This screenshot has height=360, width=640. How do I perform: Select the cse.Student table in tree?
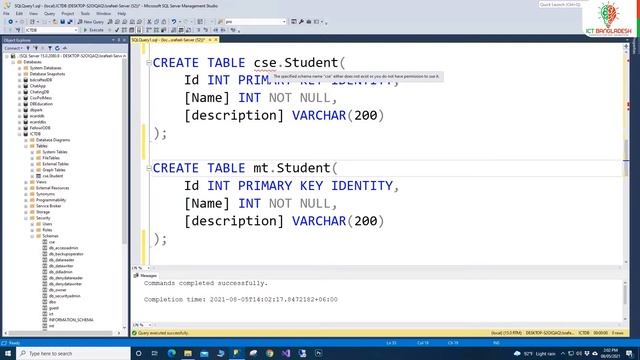pyautogui.click(x=53, y=176)
